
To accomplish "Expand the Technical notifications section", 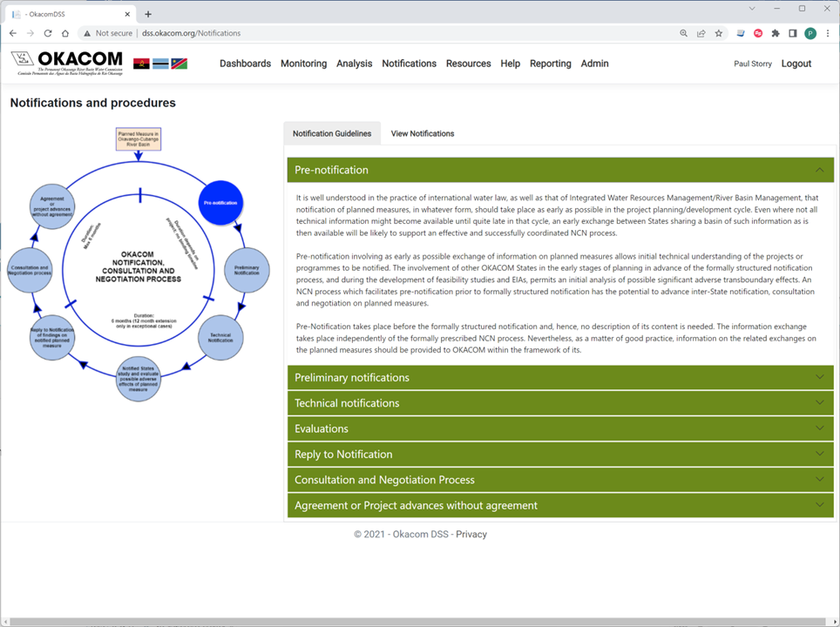I will point(560,403).
